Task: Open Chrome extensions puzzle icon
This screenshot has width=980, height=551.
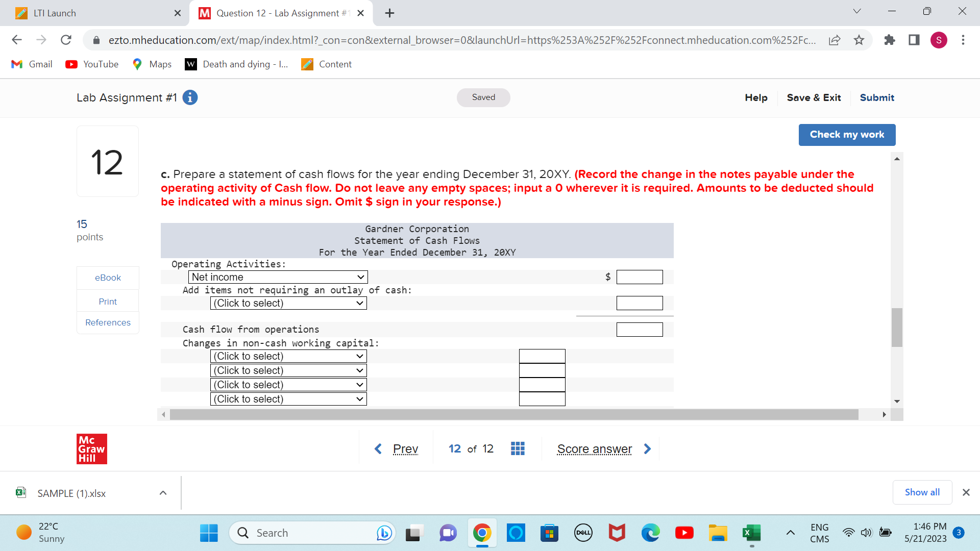Action: 889,40
